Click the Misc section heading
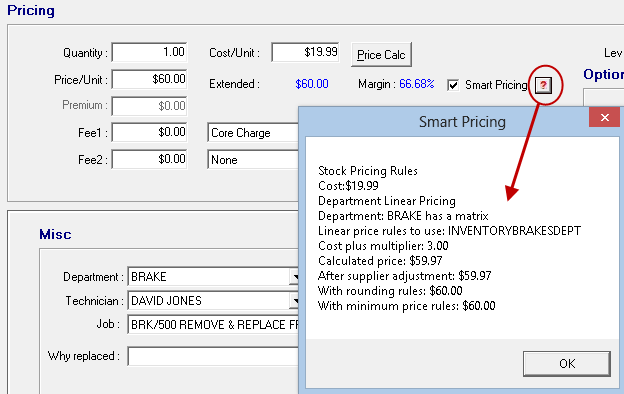624x394 pixels. pos(55,234)
